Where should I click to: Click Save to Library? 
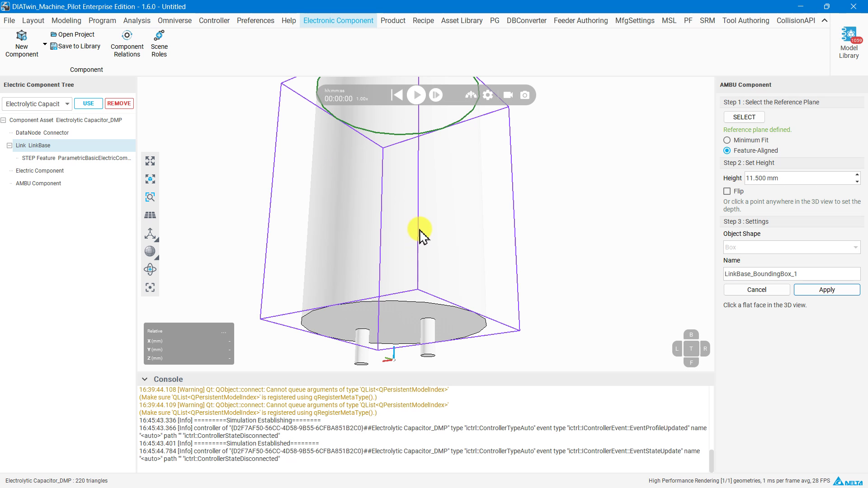(x=75, y=46)
